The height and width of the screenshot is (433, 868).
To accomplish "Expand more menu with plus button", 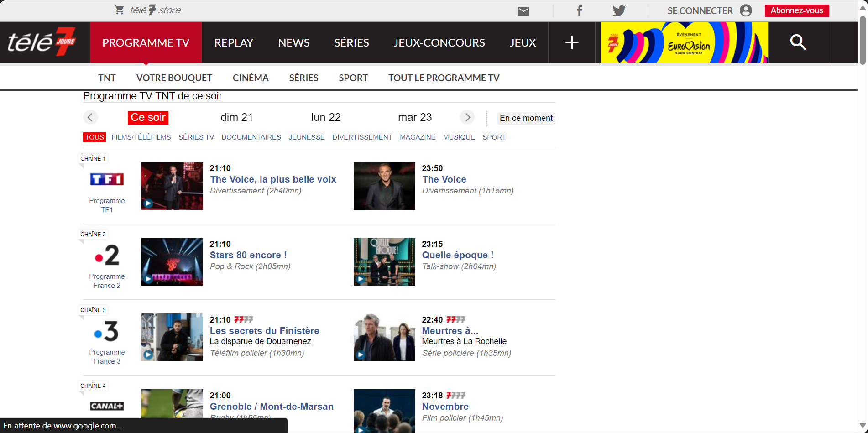I will click(x=571, y=42).
